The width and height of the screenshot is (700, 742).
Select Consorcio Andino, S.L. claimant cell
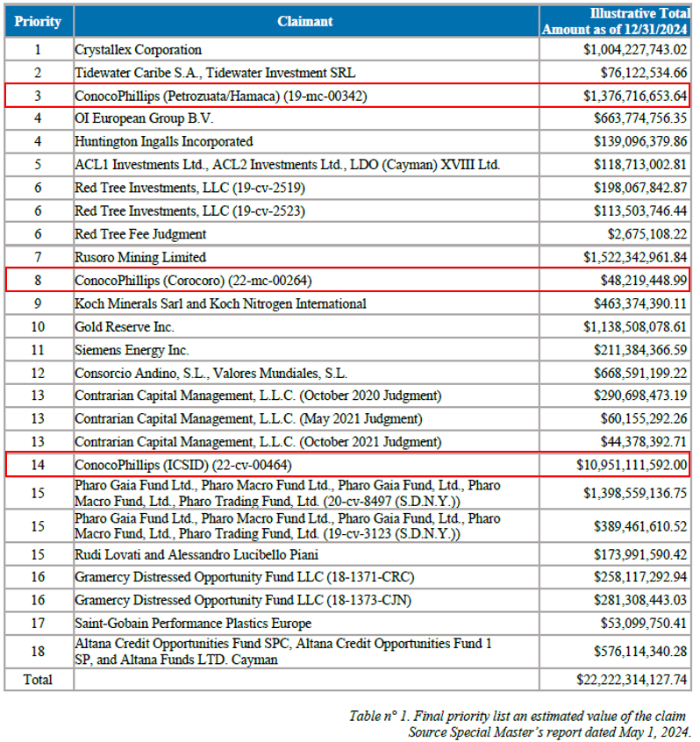click(306, 374)
